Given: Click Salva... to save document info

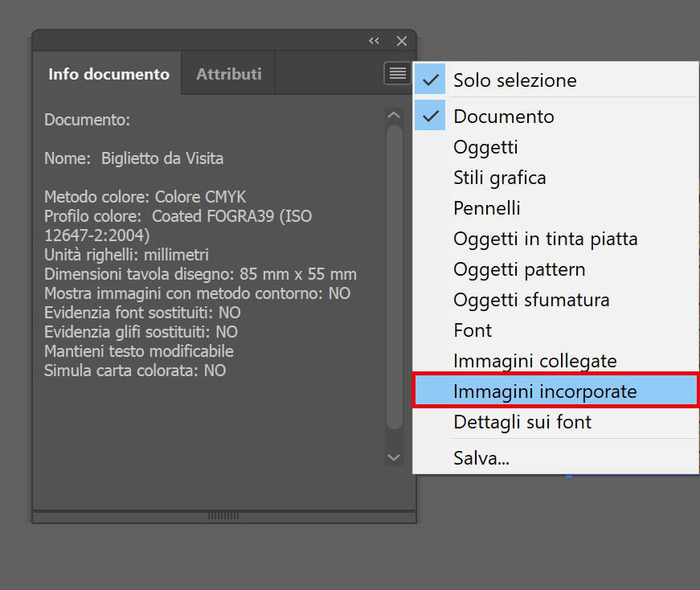Looking at the screenshot, I should pyautogui.click(x=481, y=458).
